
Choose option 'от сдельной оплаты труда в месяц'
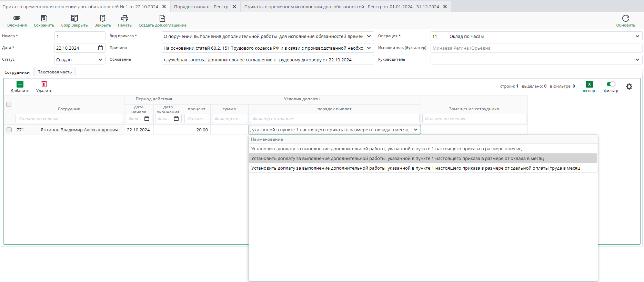[x=423, y=168]
